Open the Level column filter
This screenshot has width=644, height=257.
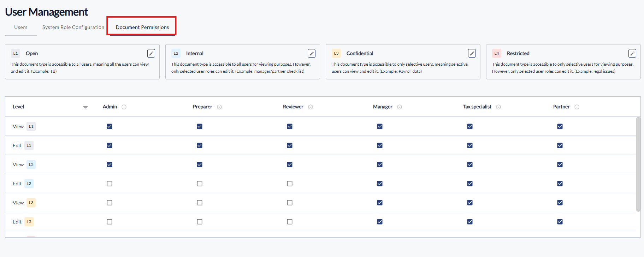pyautogui.click(x=85, y=107)
